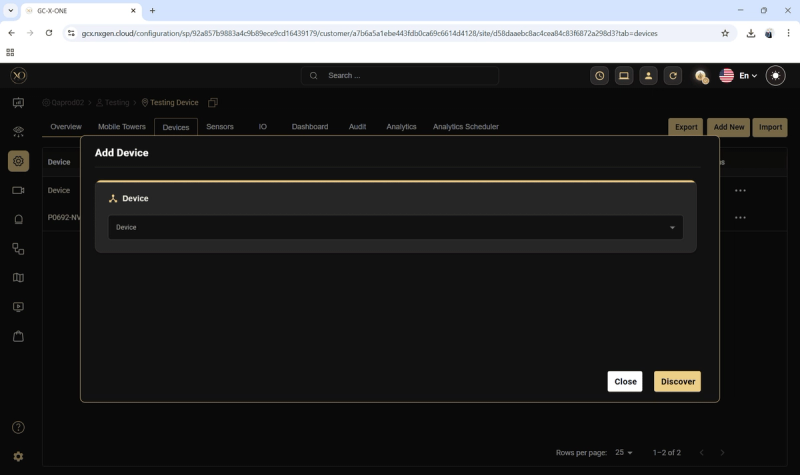Open Qaprod02 breadcrumb link

[63, 103]
